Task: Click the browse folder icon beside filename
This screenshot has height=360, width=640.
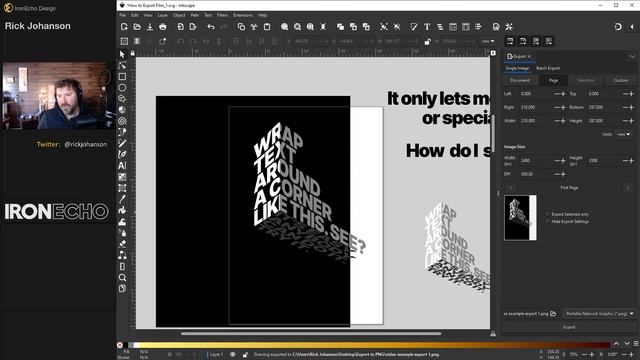Action: click(x=553, y=313)
